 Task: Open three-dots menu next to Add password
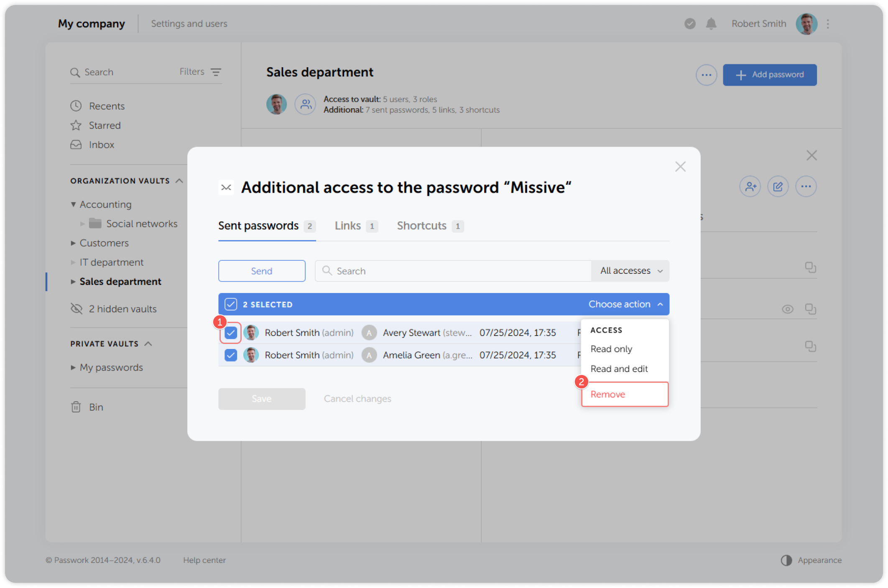(x=706, y=75)
